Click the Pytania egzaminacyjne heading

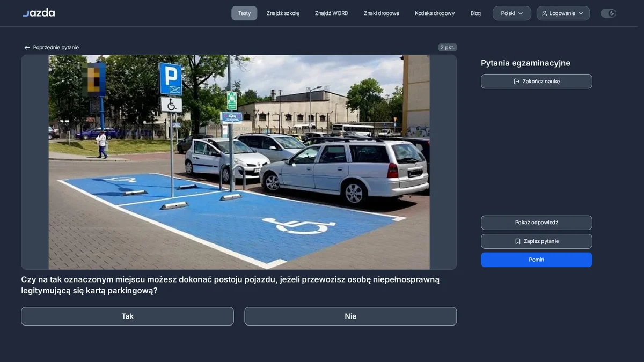coord(525,63)
